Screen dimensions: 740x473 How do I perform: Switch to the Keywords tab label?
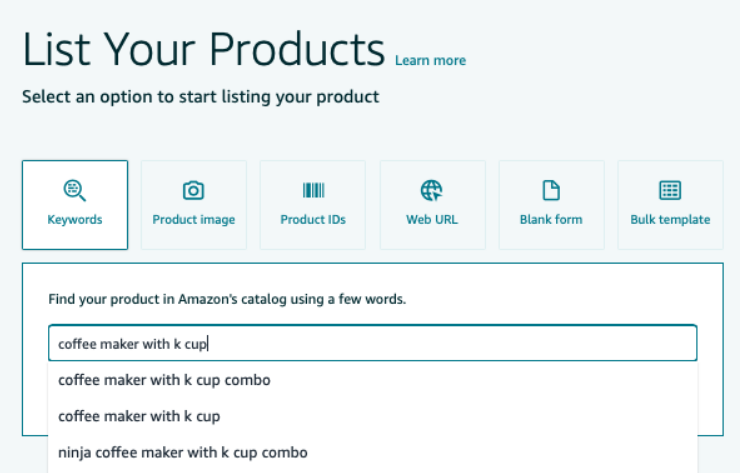[74, 220]
